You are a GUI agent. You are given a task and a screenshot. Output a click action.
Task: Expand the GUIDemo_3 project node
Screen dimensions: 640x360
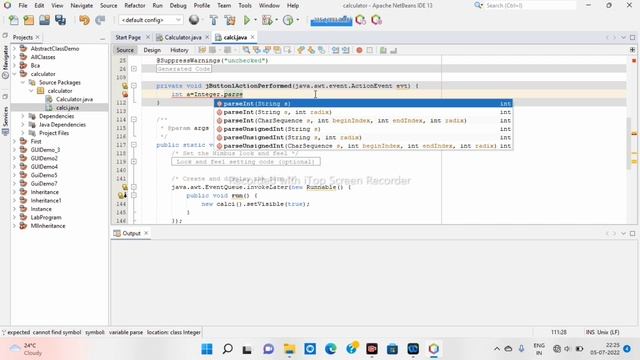click(x=15, y=150)
